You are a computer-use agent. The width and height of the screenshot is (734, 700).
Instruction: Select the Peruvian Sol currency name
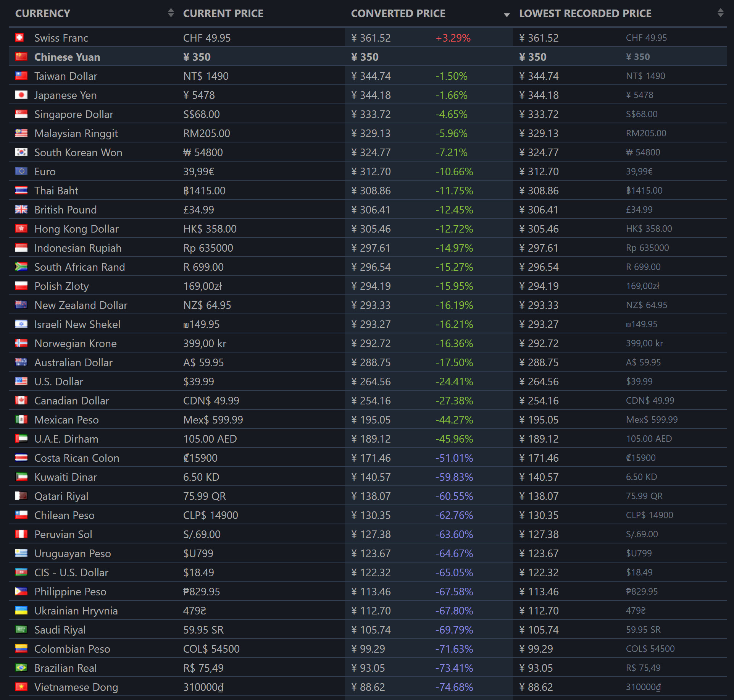pyautogui.click(x=63, y=534)
